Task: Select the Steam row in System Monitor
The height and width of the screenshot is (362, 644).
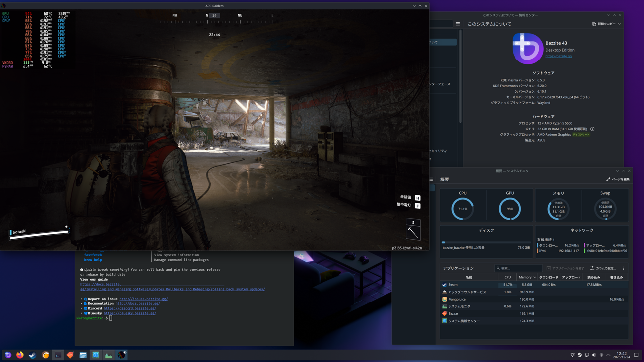Action: click(534, 285)
